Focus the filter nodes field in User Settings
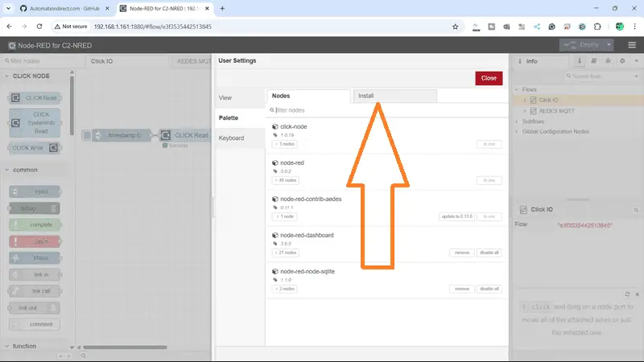Image resolution: width=644 pixels, height=362 pixels. click(x=387, y=110)
